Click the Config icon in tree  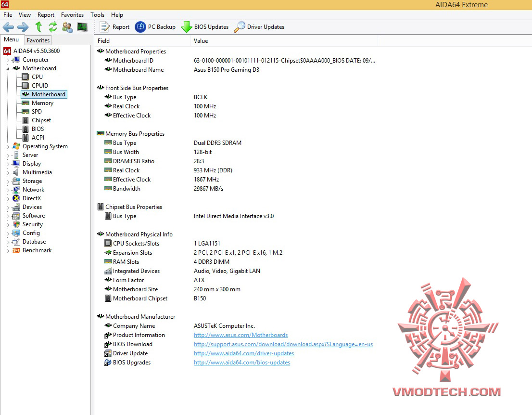tap(16, 233)
